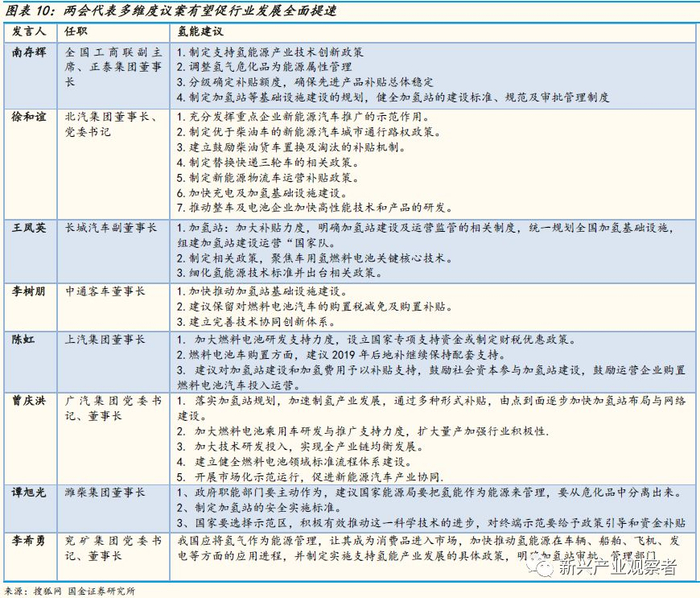Click line '4. 建立健全燃料电池领域标准流程体系建设'

click(x=294, y=461)
